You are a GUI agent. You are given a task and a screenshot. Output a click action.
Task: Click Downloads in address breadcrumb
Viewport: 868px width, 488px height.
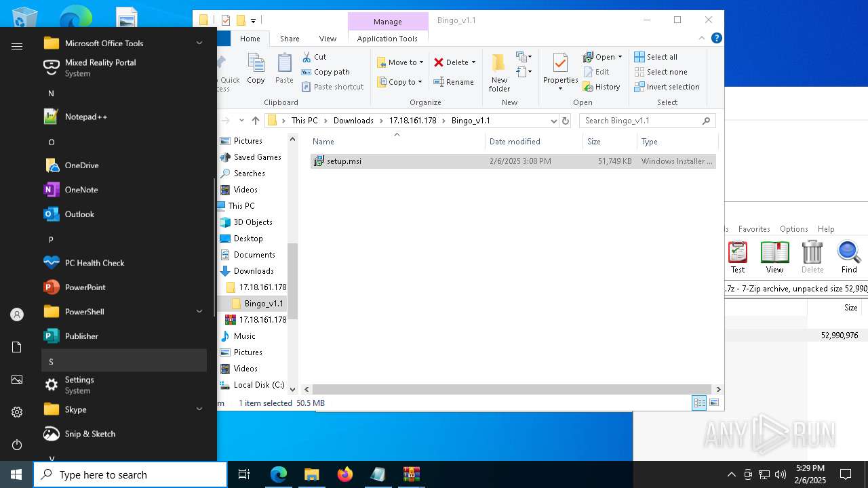pos(353,121)
